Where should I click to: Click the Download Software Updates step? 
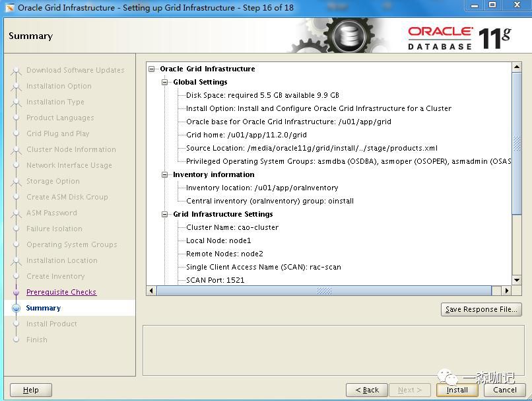(75, 70)
